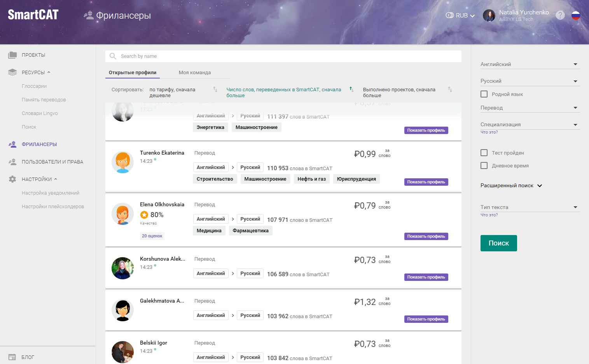Click the Пользователи и права icon
589x364 pixels.
coord(12,162)
